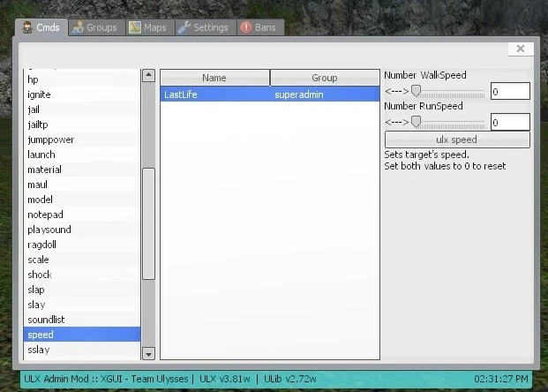
Task: Open the Maps tab
Action: point(148,27)
